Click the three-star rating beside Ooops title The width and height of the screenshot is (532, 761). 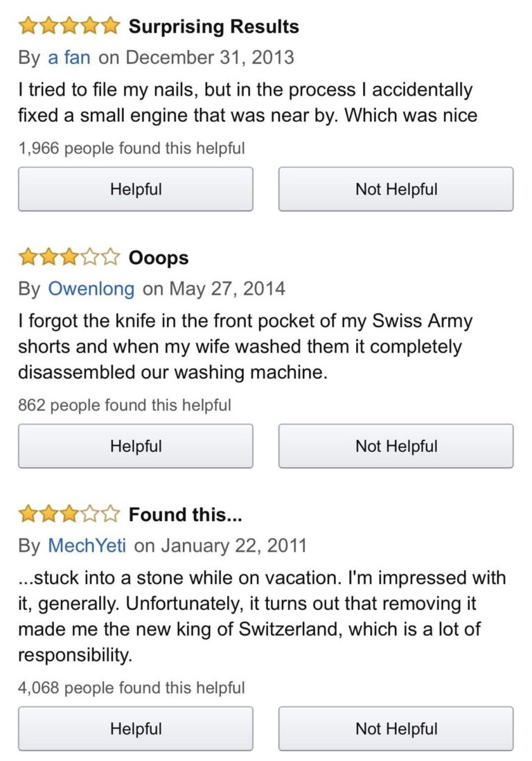[69, 258]
